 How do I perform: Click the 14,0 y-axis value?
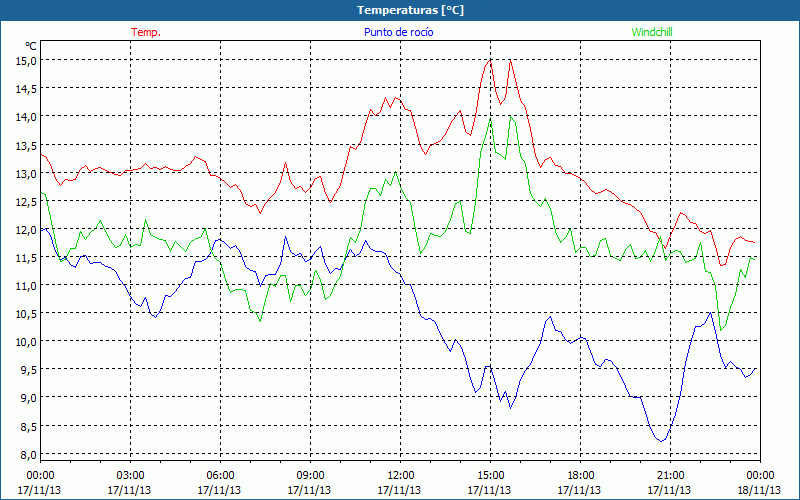coord(28,117)
